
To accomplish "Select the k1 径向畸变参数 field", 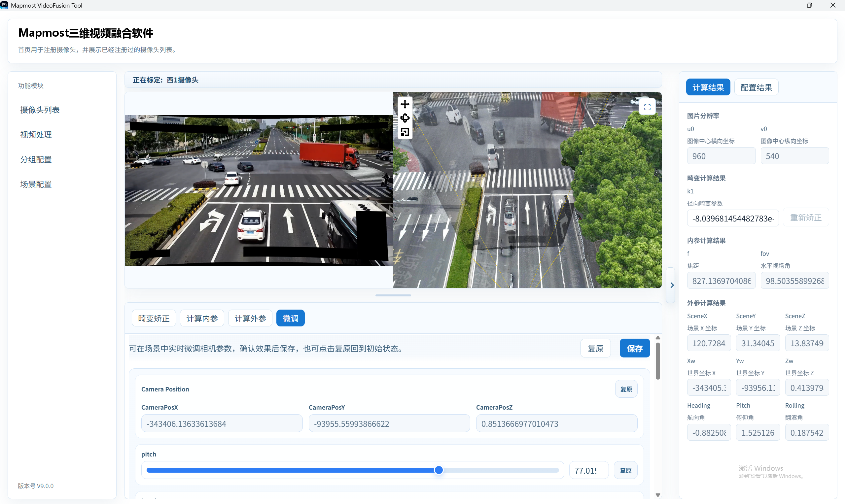I will tap(733, 218).
